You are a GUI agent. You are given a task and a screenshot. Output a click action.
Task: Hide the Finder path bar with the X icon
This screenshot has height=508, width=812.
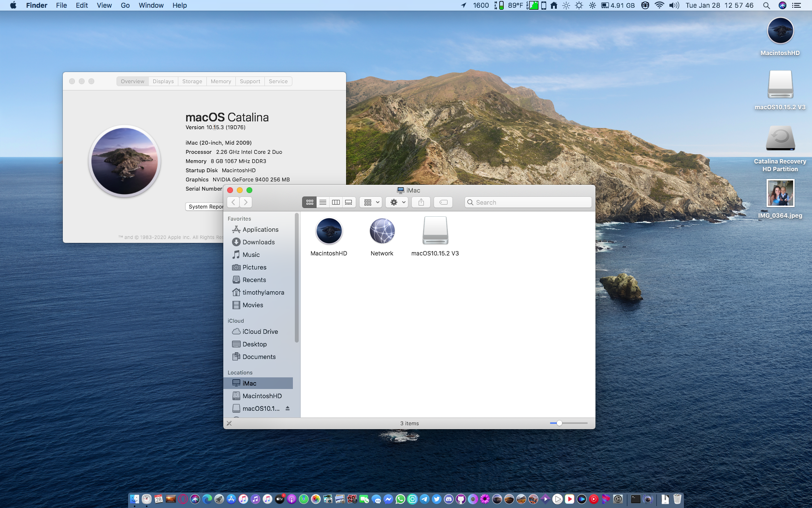pos(229,423)
